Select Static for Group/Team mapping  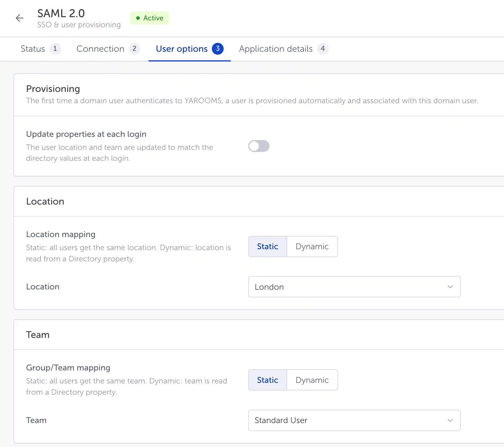[268, 380]
